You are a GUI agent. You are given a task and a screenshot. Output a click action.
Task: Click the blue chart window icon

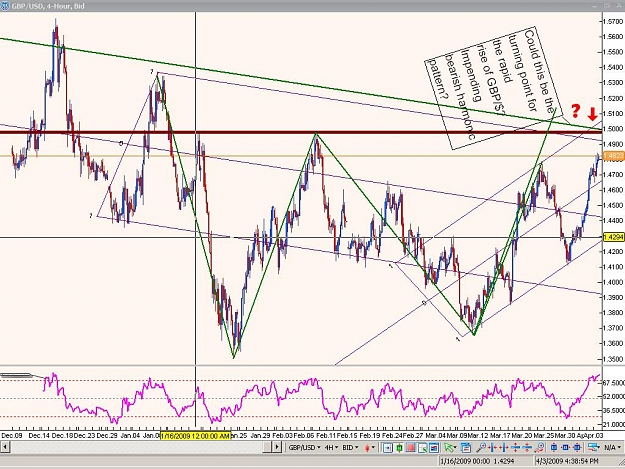(434, 448)
